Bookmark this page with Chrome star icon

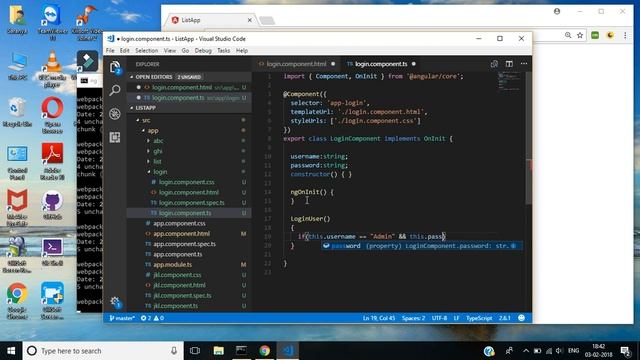pyautogui.click(x=580, y=36)
